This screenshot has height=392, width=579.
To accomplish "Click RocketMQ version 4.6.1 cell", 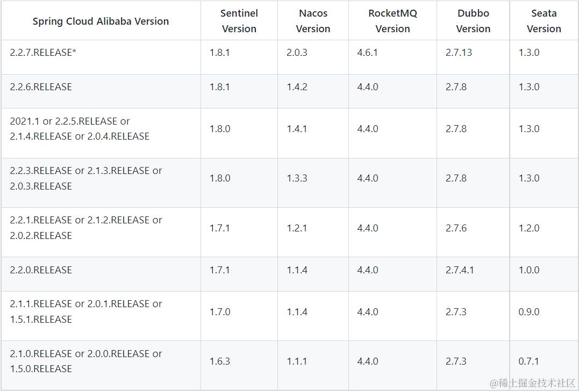I will pos(367,53).
